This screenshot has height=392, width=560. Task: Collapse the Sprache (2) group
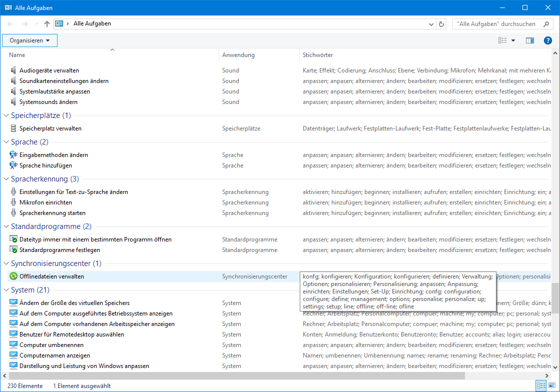coord(6,141)
